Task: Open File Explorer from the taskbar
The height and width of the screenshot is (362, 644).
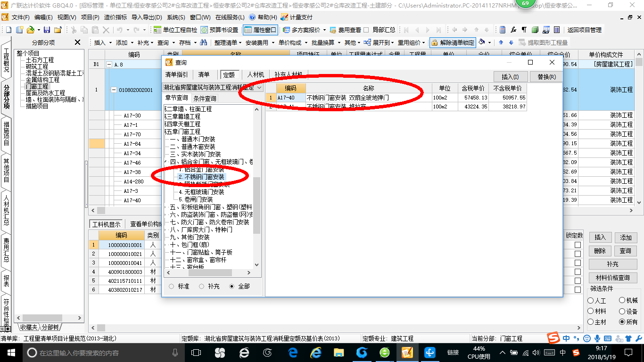Action: click(339, 353)
